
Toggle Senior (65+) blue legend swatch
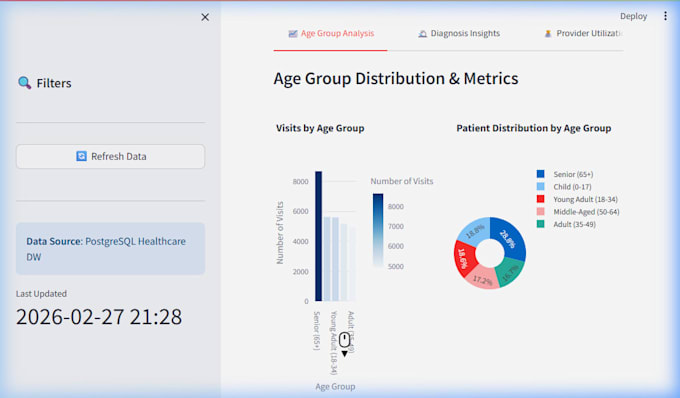[x=540, y=174]
